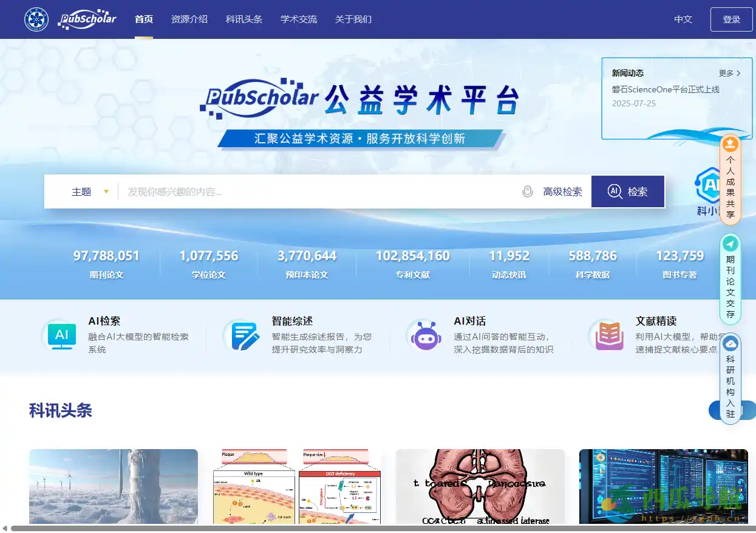Click 更多 beside 新闻动态
Image resolution: width=756 pixels, height=533 pixels.
click(727, 73)
